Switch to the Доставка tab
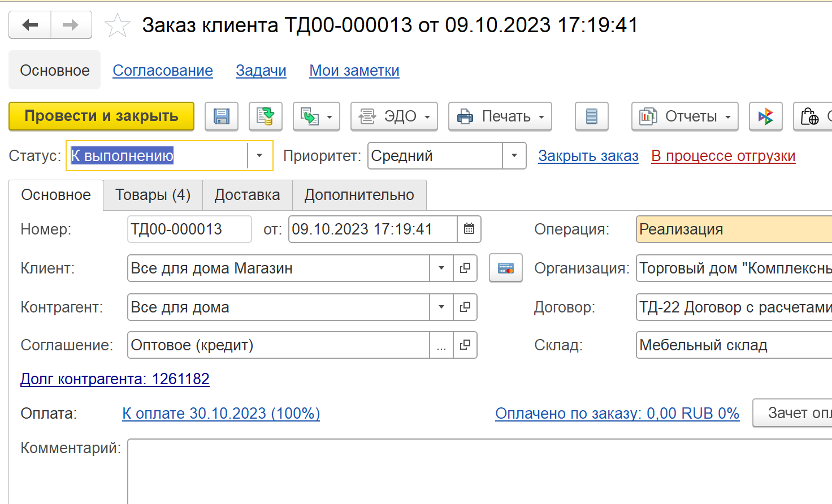 point(248,195)
